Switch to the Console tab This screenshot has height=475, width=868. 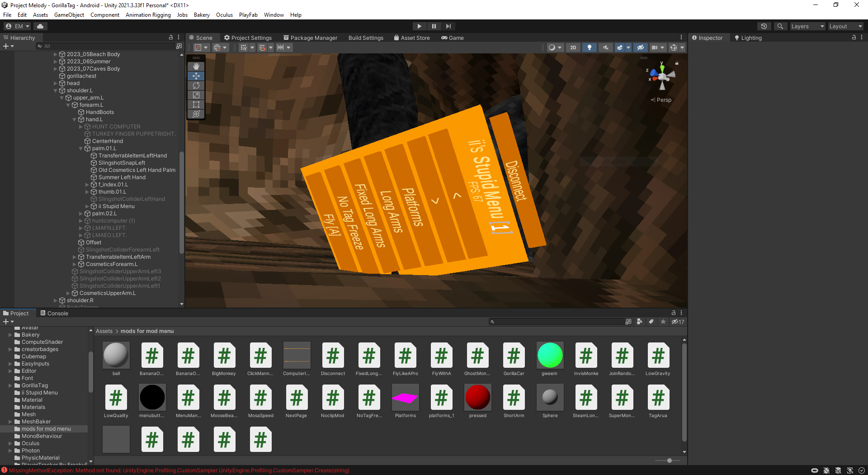pyautogui.click(x=54, y=313)
